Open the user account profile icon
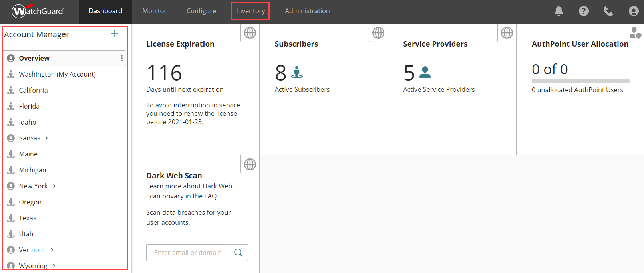 coord(633,11)
